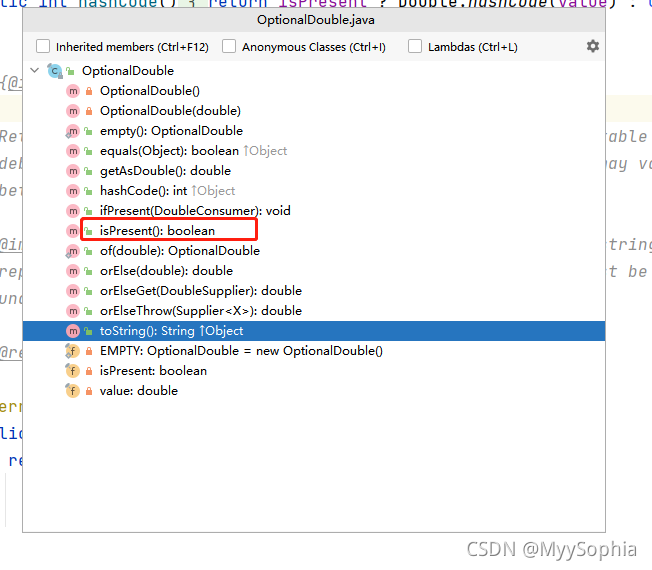Click method icon beside getAsDouble()
This screenshot has width=652, height=570.
73,171
